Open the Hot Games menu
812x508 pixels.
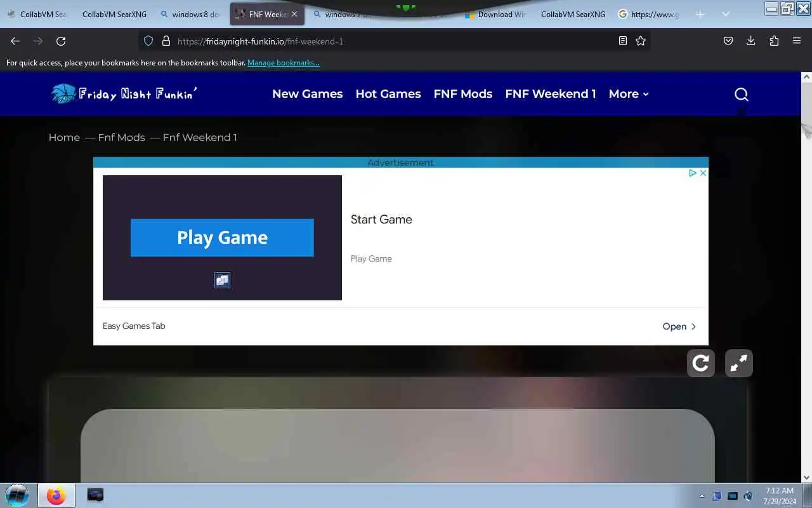pyautogui.click(x=388, y=94)
